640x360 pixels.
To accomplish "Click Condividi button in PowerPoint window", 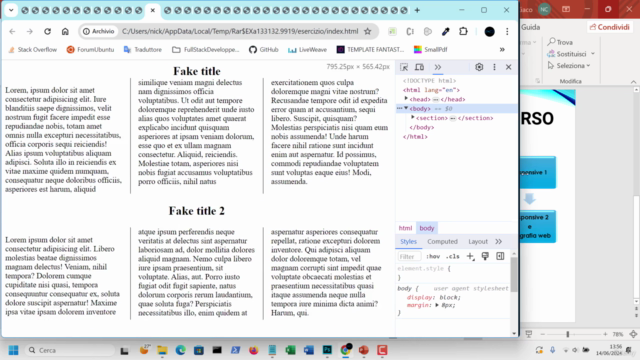I will [610, 27].
